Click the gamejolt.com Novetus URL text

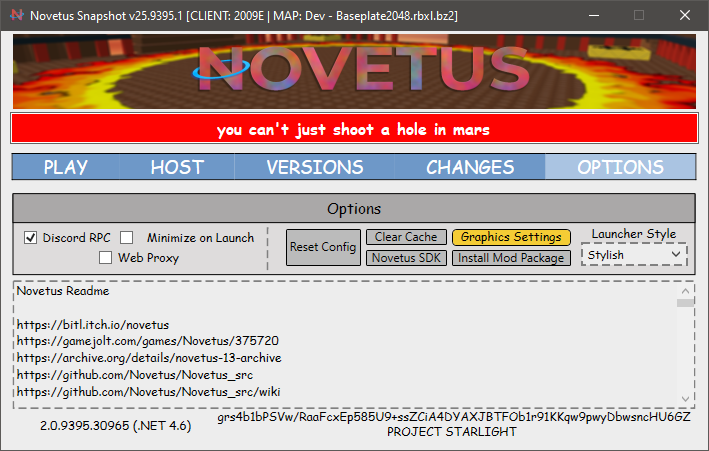[148, 341]
